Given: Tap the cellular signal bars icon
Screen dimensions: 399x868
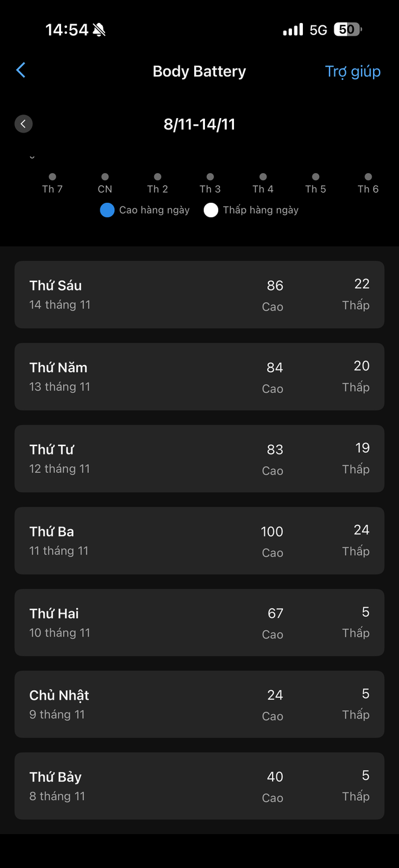Looking at the screenshot, I should pos(293,30).
